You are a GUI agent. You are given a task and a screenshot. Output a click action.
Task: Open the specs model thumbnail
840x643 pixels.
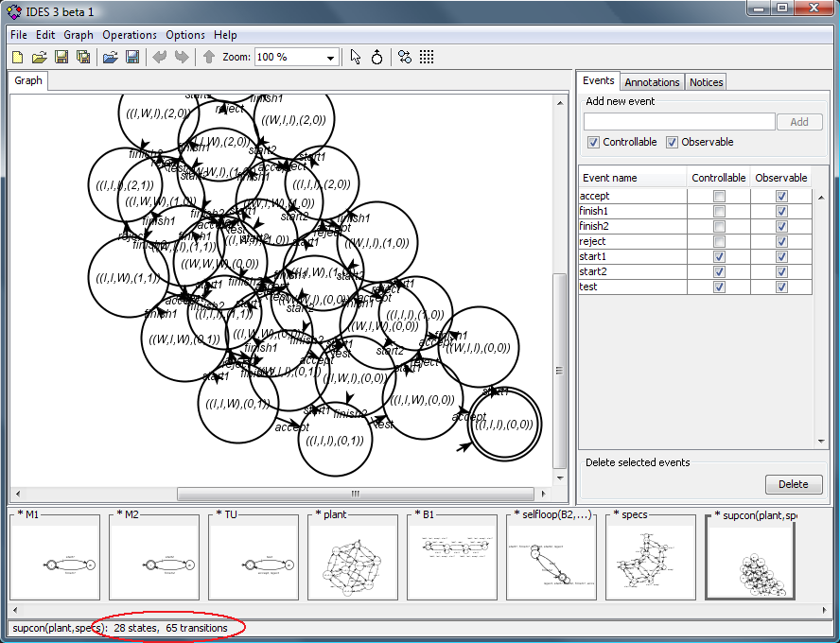(x=651, y=555)
